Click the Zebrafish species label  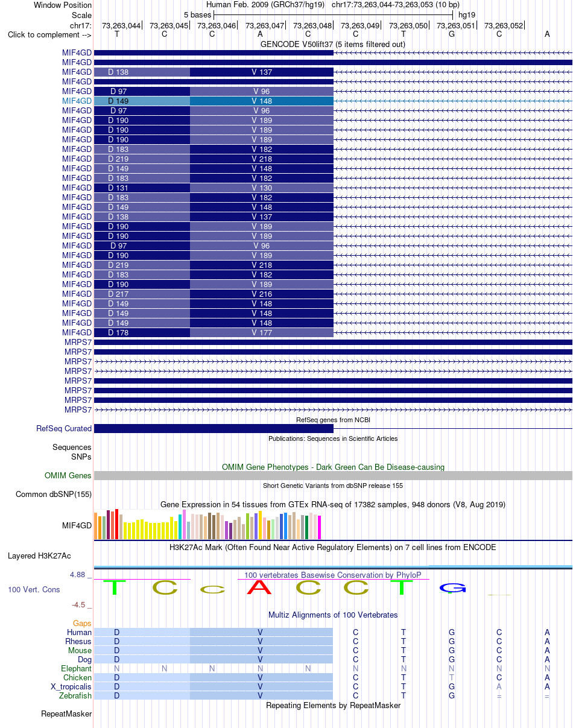pos(76,695)
